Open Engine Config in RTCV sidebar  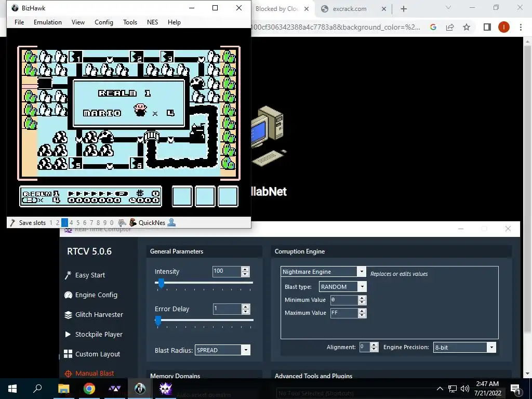[91, 295]
